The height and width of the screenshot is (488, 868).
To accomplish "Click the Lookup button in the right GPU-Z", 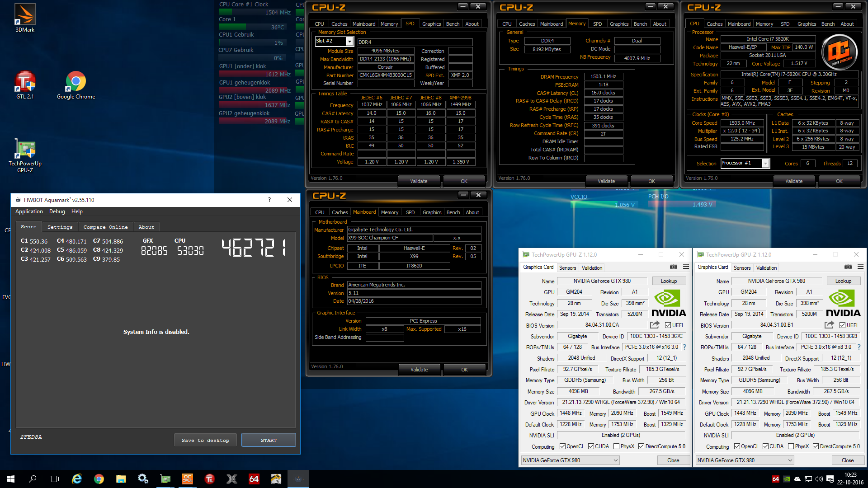I will [843, 281].
